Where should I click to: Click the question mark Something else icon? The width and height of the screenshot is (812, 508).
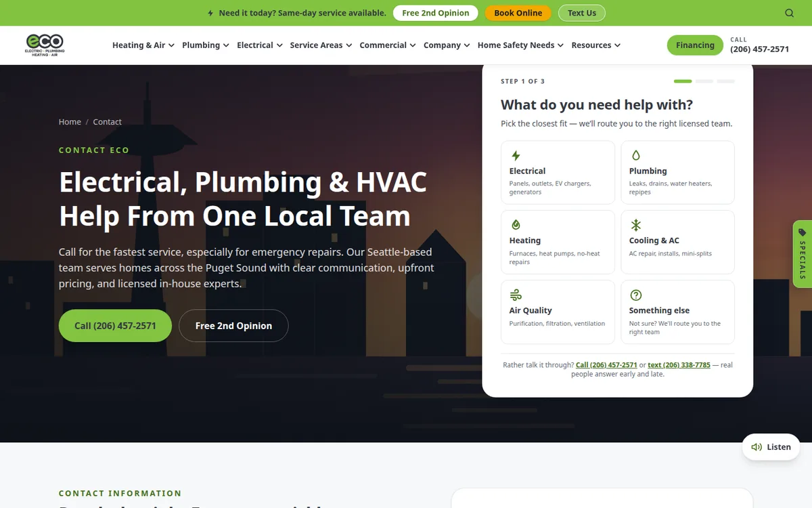635,295
